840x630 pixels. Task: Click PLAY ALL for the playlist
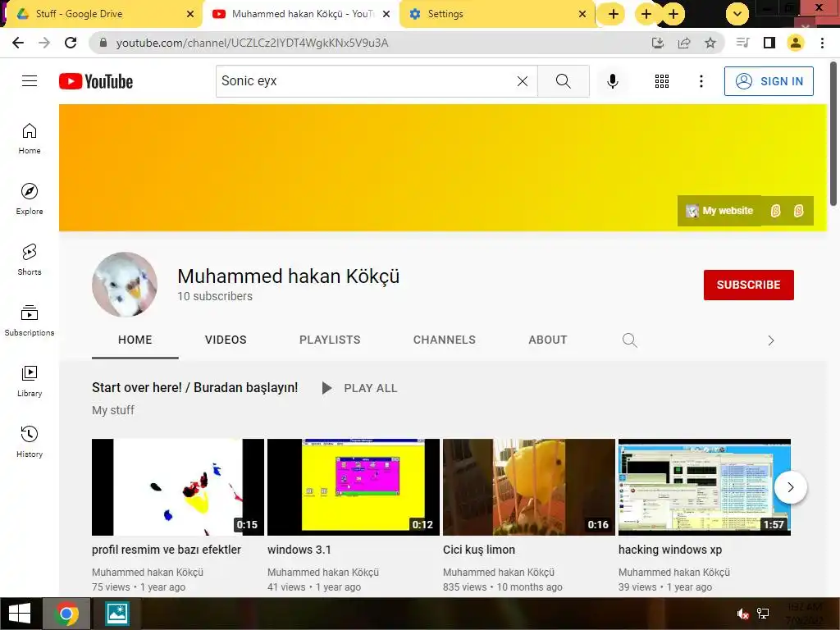[x=360, y=388]
